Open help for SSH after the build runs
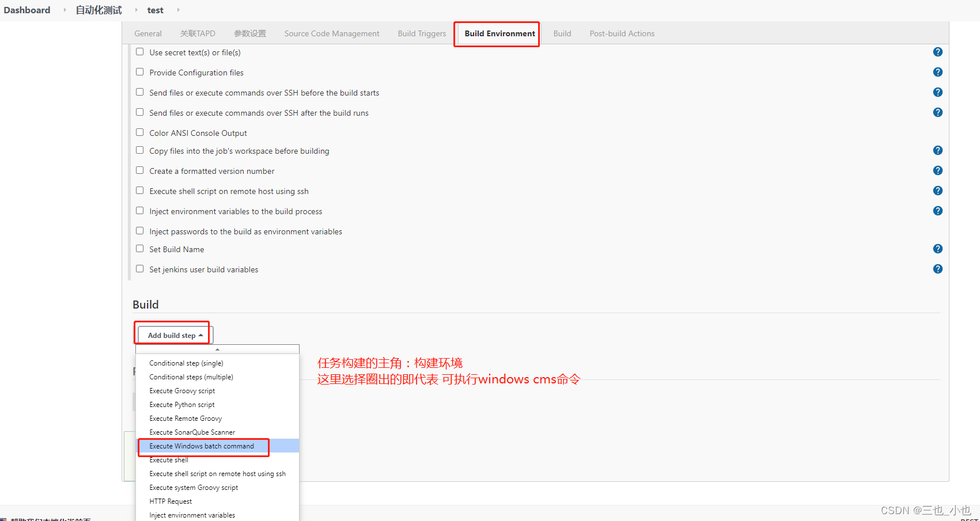980x521 pixels. coord(938,112)
